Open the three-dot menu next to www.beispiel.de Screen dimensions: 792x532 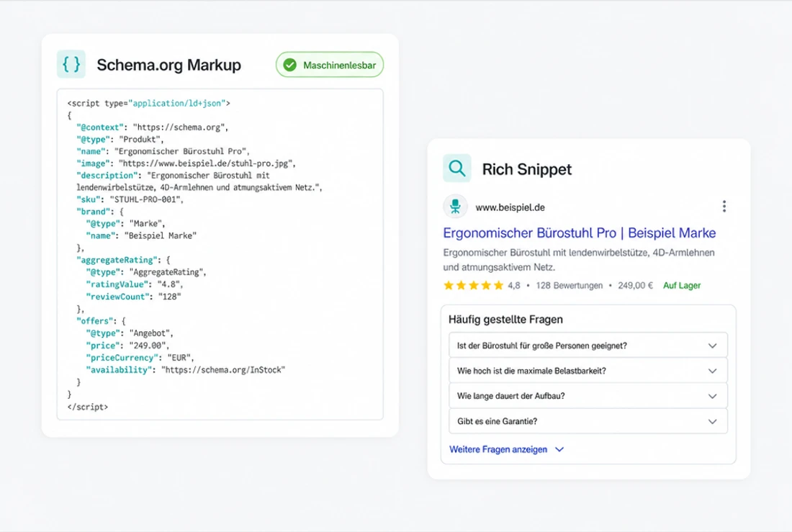tap(724, 206)
